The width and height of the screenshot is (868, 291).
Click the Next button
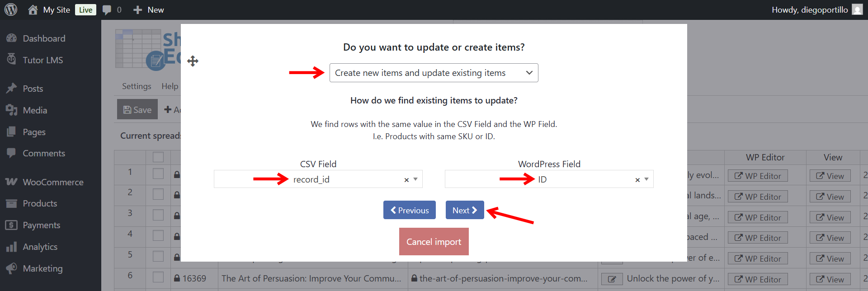465,210
